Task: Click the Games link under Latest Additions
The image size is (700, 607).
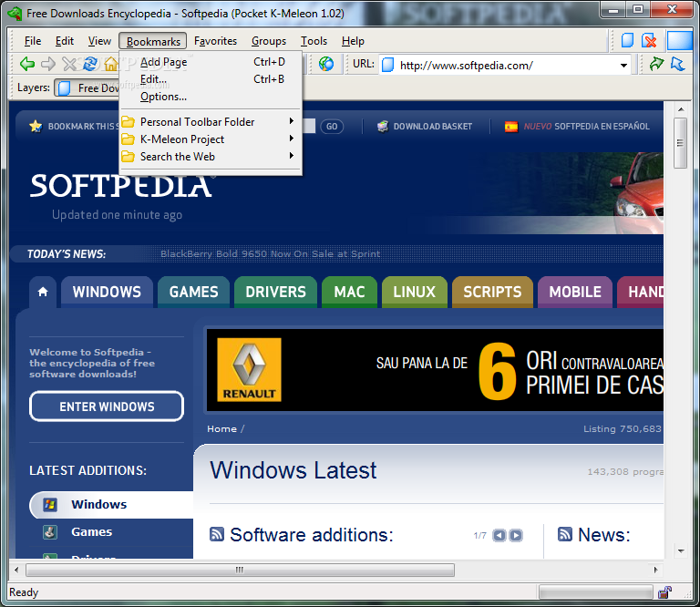Action: click(x=91, y=532)
